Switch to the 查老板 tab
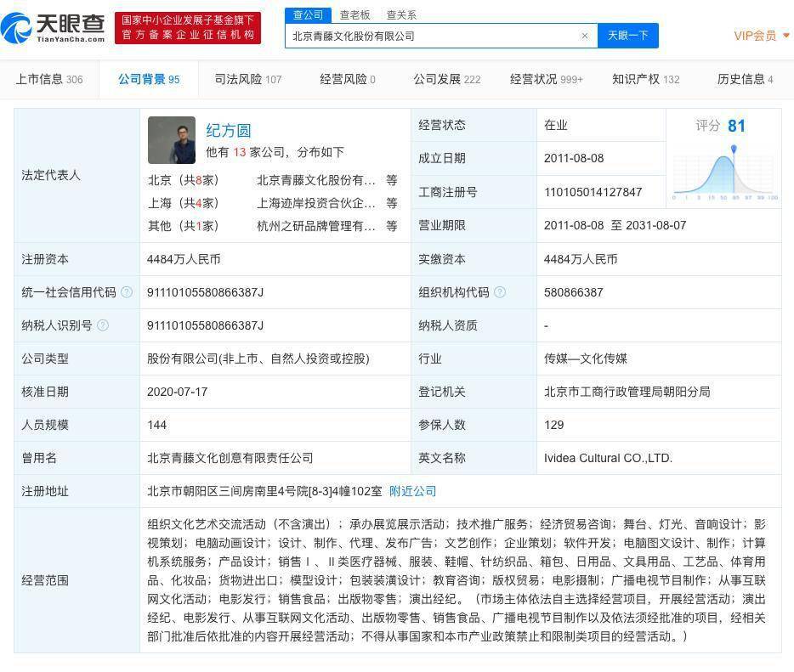 pos(356,14)
